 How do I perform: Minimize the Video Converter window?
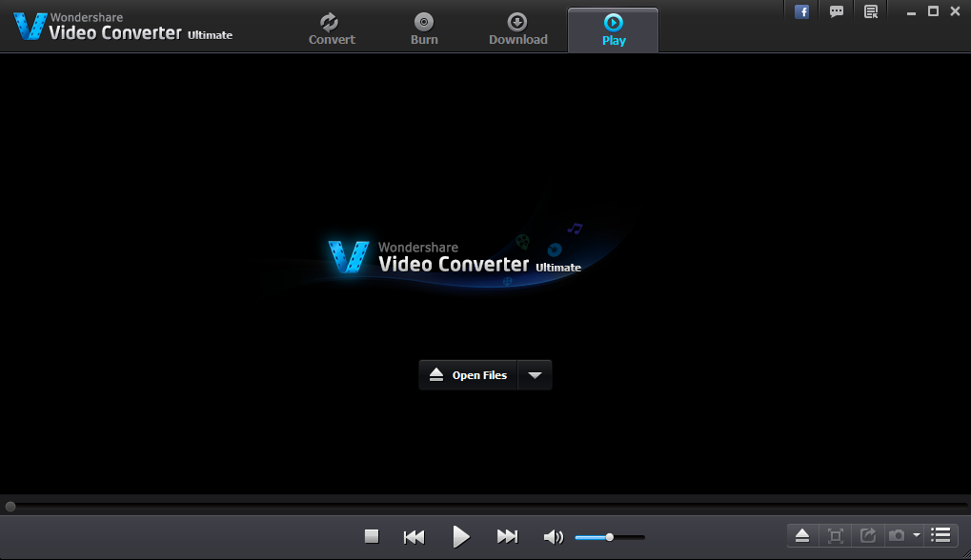(911, 11)
